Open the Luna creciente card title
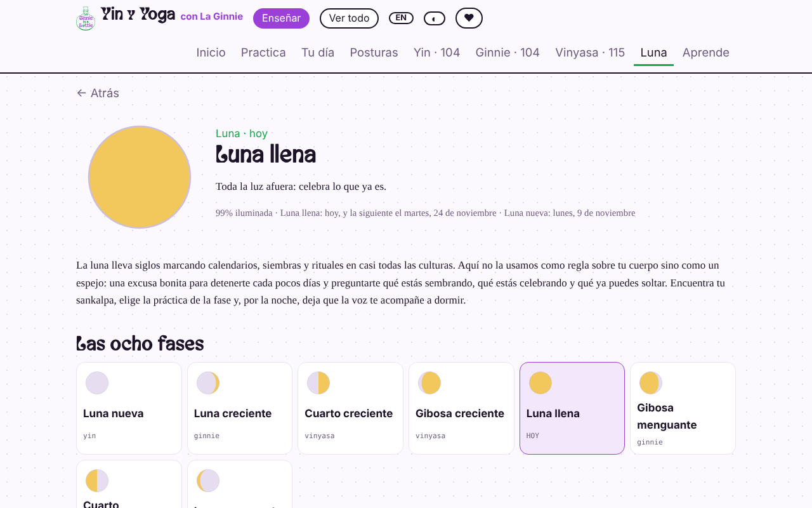Viewport: 812px width, 508px height. (233, 413)
